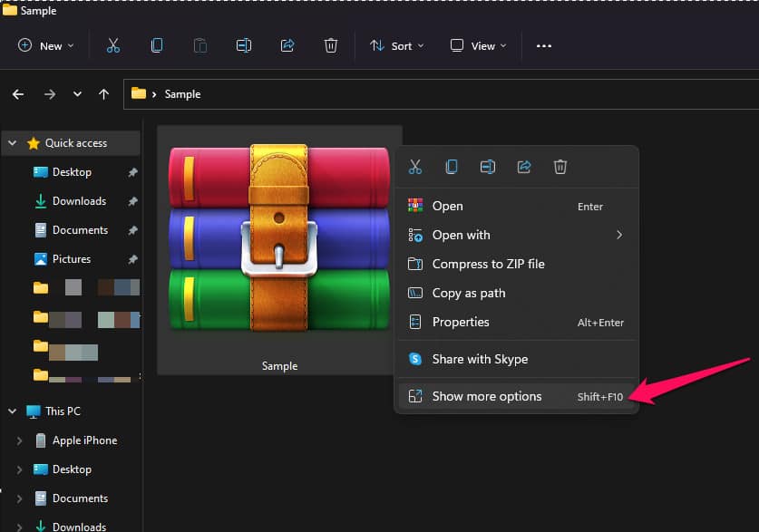The height and width of the screenshot is (532, 759).
Task: Open the New dropdown in the toolbar
Action: 46,45
